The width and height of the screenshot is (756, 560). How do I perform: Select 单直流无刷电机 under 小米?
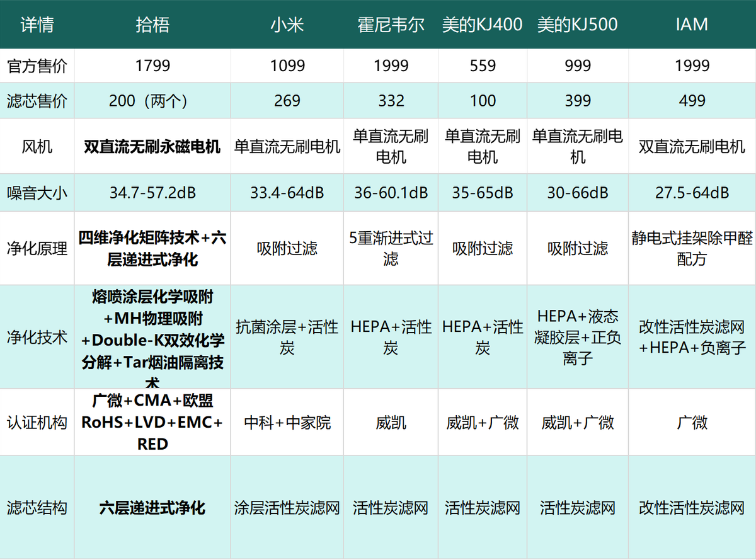click(287, 147)
